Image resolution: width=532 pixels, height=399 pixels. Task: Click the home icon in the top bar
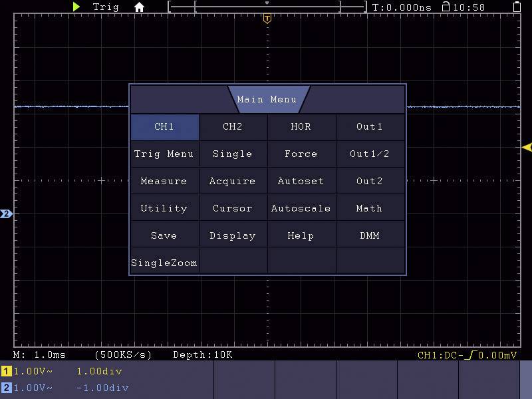138,7
